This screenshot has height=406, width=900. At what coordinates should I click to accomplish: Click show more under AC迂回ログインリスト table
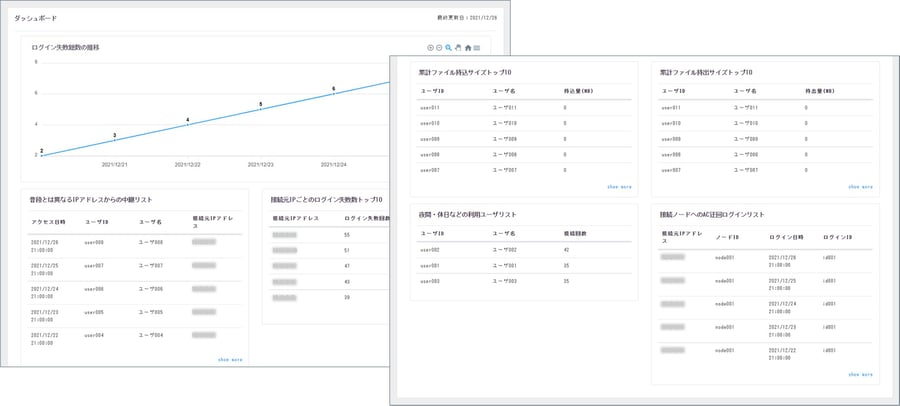point(860,374)
